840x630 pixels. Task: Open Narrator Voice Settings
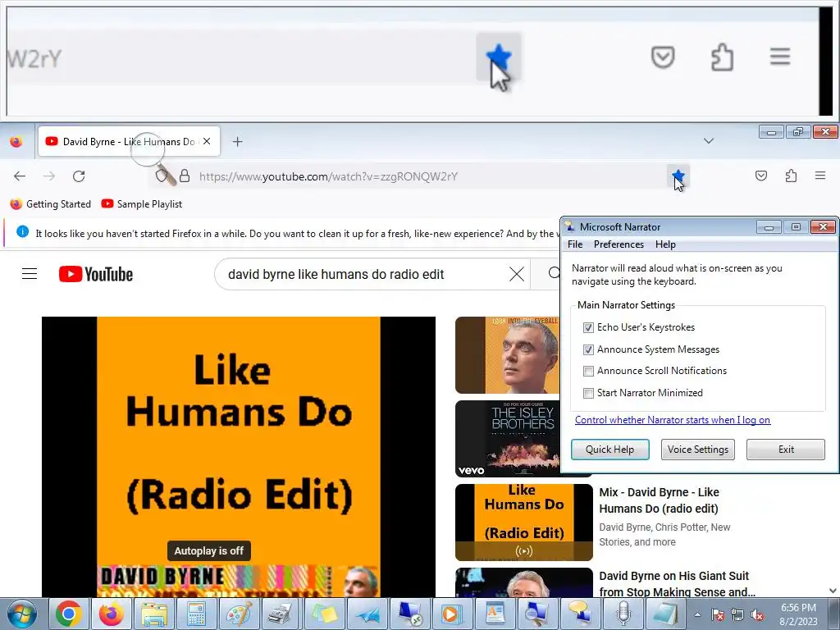(697, 450)
